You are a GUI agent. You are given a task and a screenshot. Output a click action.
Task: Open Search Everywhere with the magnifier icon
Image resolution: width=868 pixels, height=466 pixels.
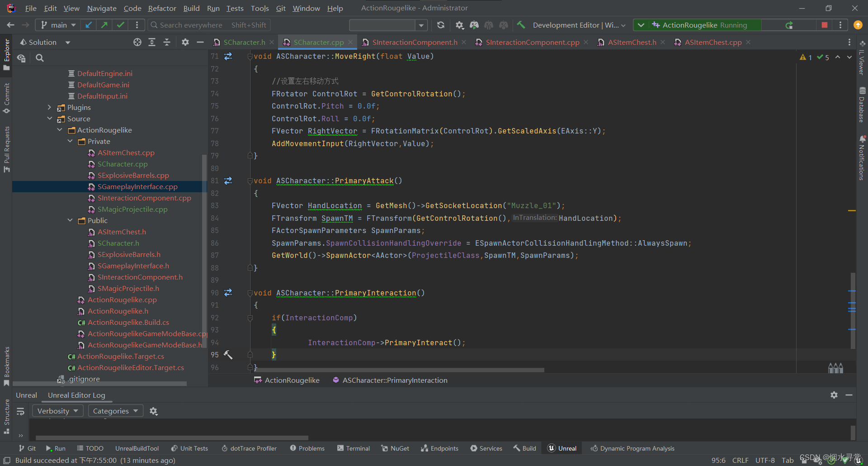pos(154,25)
